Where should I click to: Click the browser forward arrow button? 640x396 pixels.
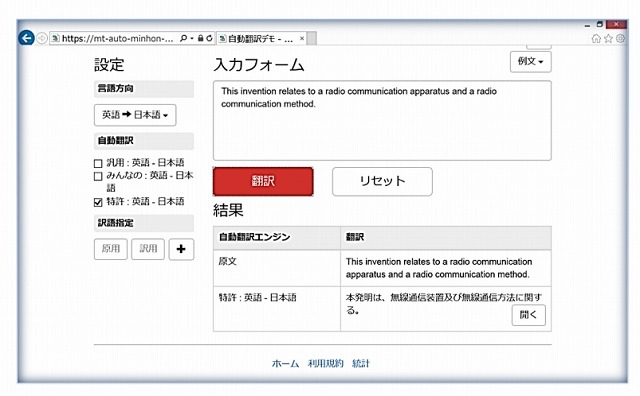click(x=42, y=38)
